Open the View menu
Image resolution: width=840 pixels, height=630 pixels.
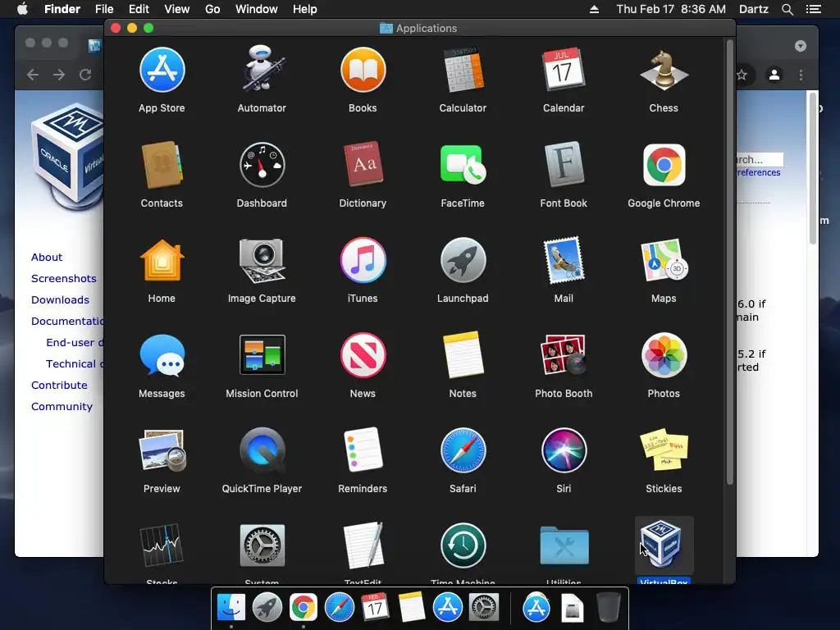177,9
